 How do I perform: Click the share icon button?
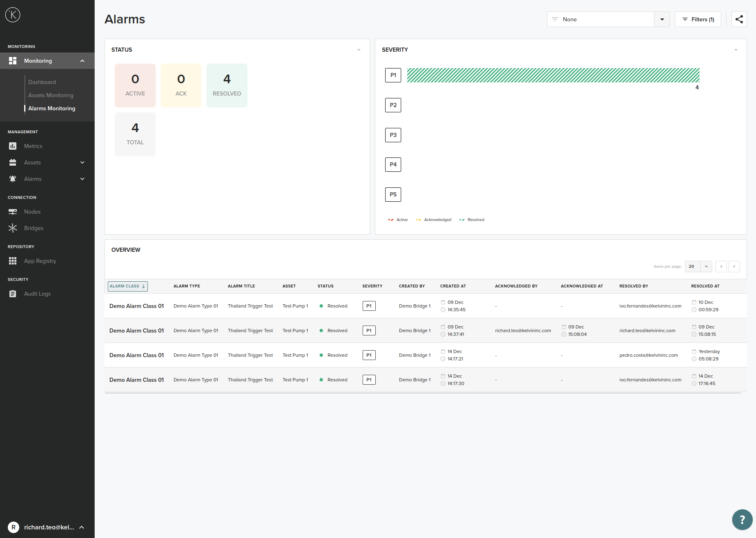point(739,19)
